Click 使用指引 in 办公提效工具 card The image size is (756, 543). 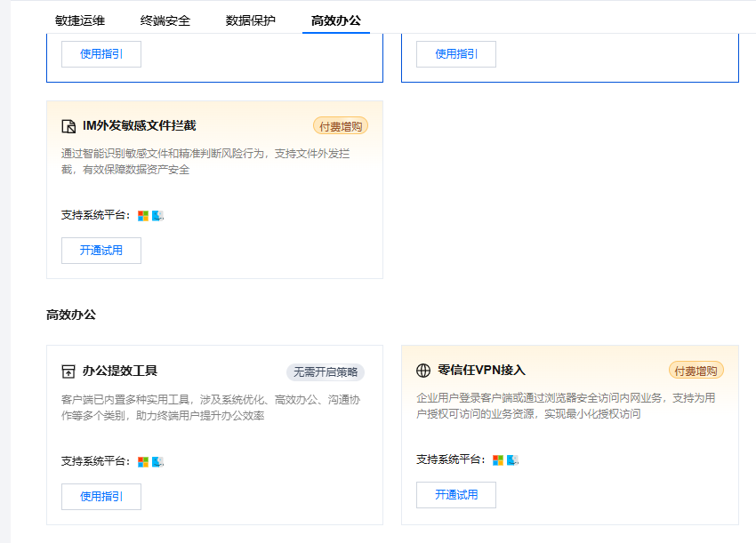coord(101,497)
